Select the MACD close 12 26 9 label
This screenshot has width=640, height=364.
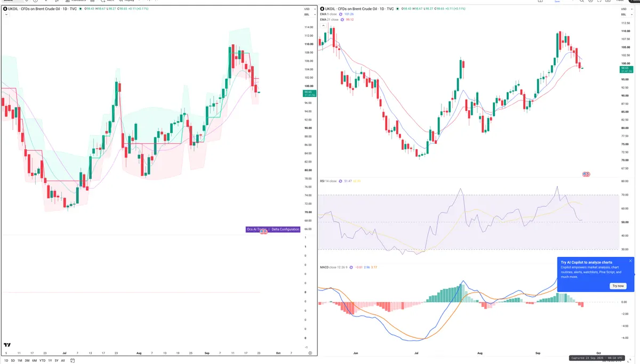point(333,267)
